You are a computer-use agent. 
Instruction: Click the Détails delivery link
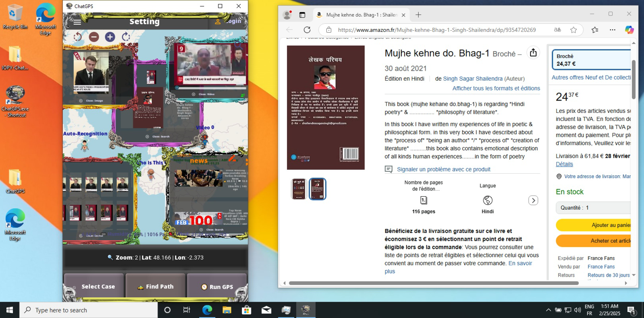(x=564, y=164)
